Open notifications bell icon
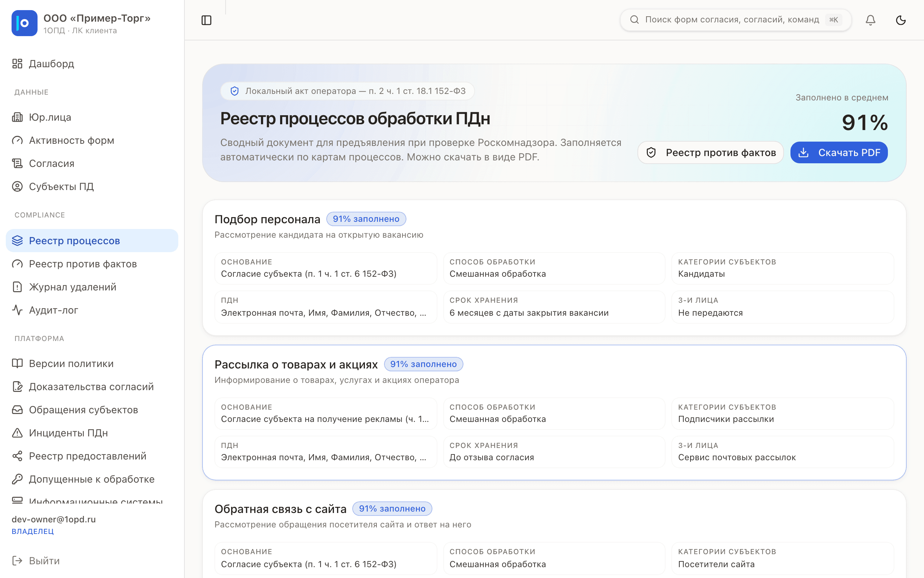The image size is (924, 578). 870,20
